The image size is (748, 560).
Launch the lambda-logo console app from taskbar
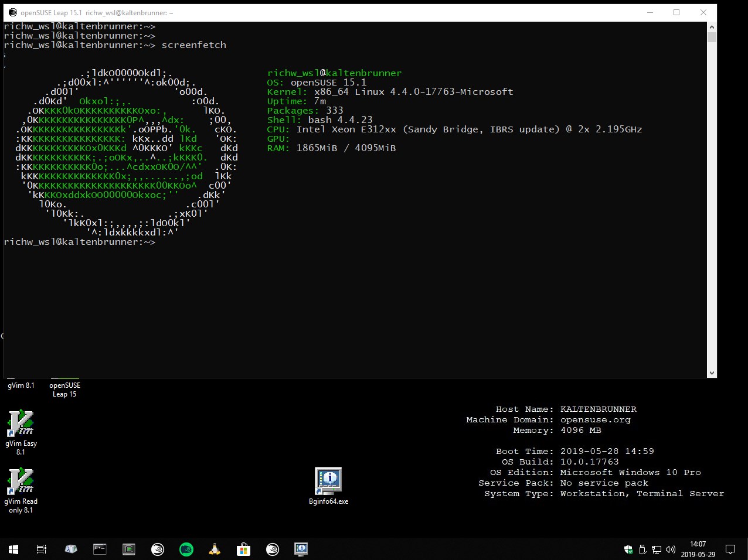coord(71,549)
